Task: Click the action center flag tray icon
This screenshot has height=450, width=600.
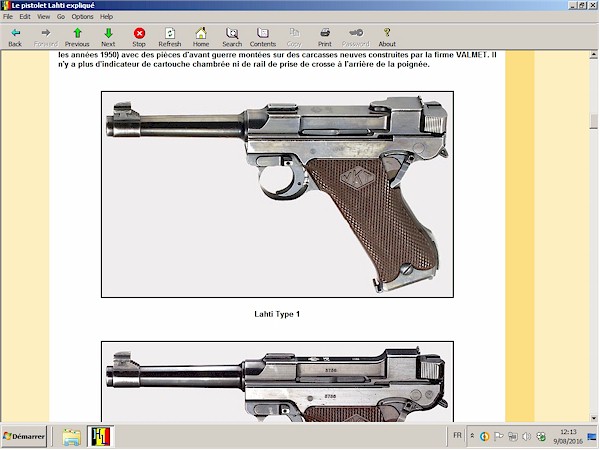Action: pyautogui.click(x=499, y=436)
